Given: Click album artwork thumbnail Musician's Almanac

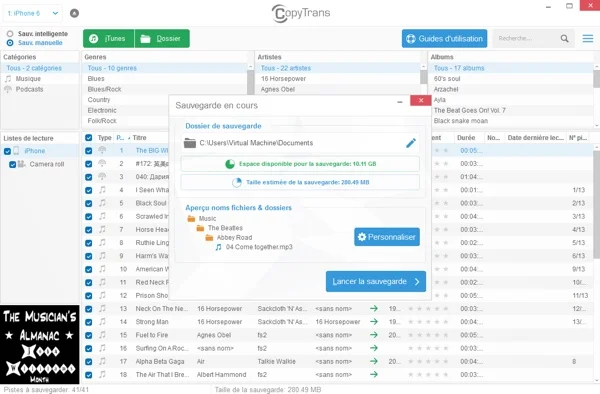Looking at the screenshot, I should [x=40, y=344].
